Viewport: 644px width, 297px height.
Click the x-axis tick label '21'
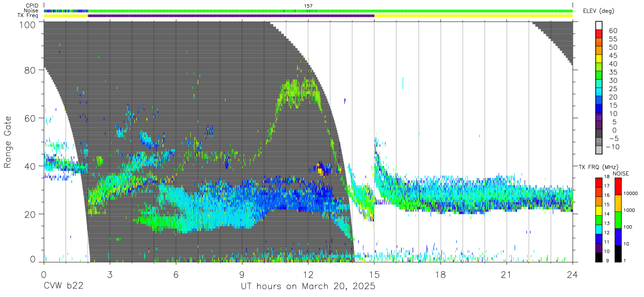pyautogui.click(x=507, y=274)
